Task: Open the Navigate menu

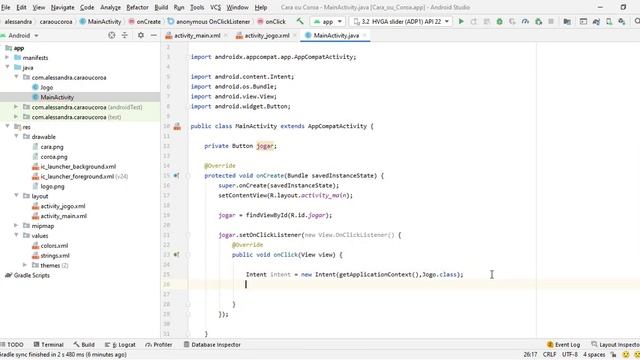Action: [62, 7]
